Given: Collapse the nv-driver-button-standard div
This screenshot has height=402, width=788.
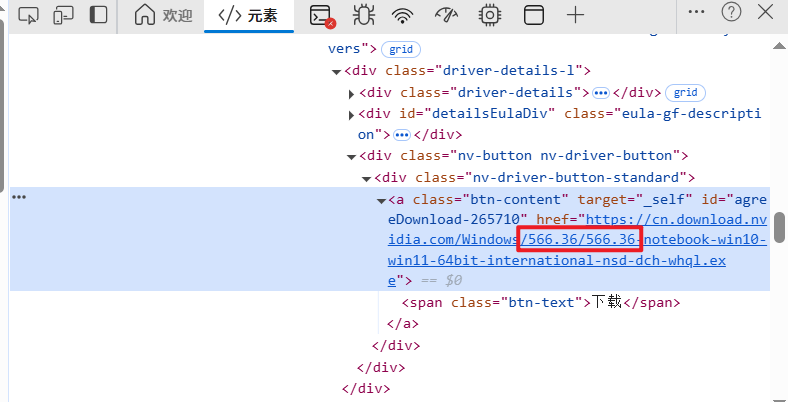Looking at the screenshot, I should [x=367, y=178].
